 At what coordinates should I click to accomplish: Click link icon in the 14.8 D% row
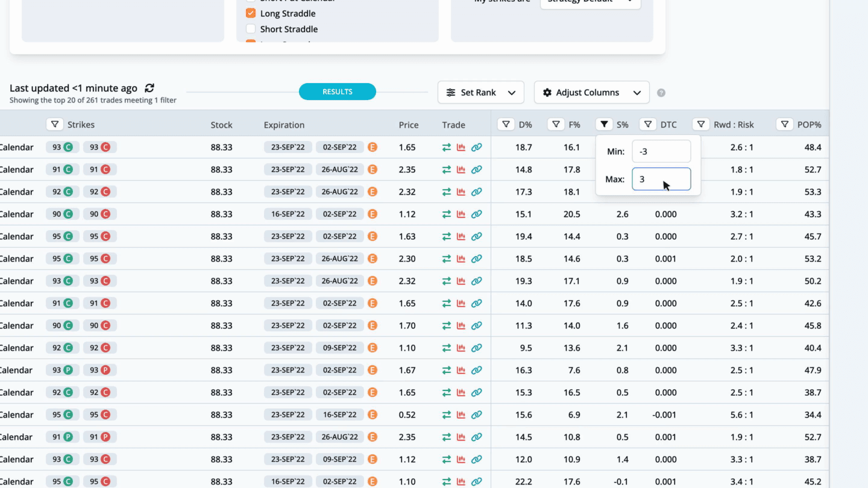tap(476, 169)
